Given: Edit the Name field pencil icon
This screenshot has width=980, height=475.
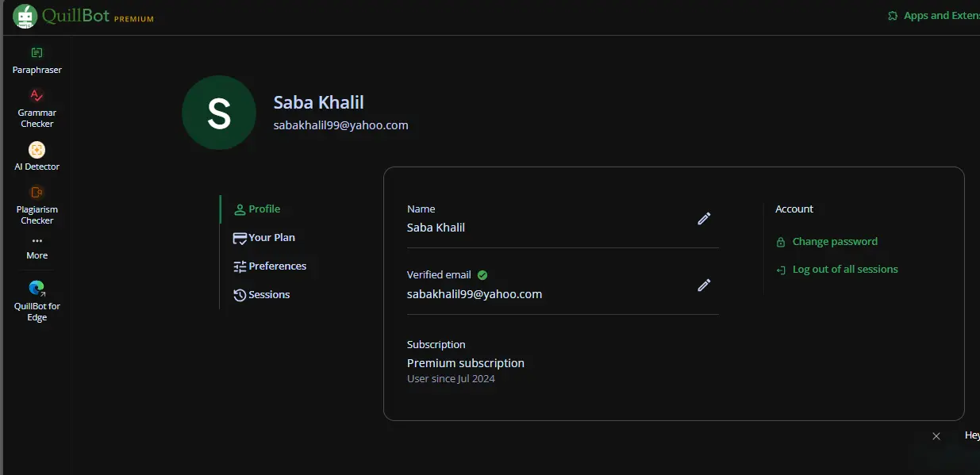Looking at the screenshot, I should click(x=704, y=219).
